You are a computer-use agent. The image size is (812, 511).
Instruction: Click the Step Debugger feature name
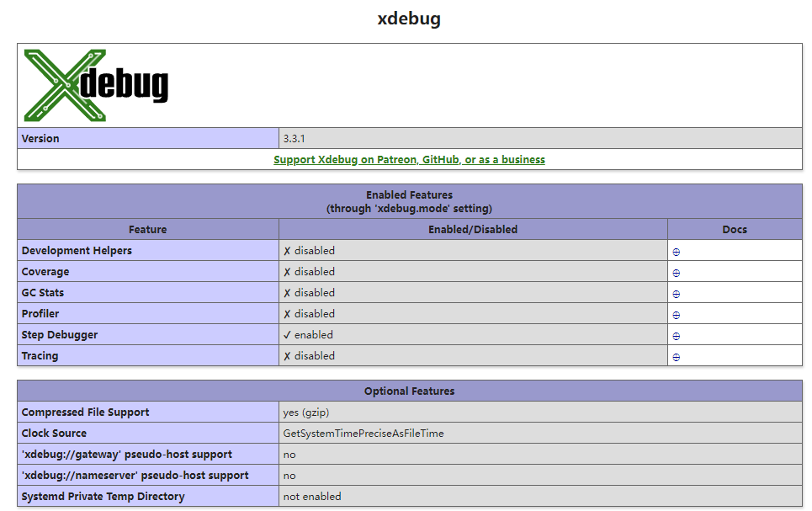(60, 335)
